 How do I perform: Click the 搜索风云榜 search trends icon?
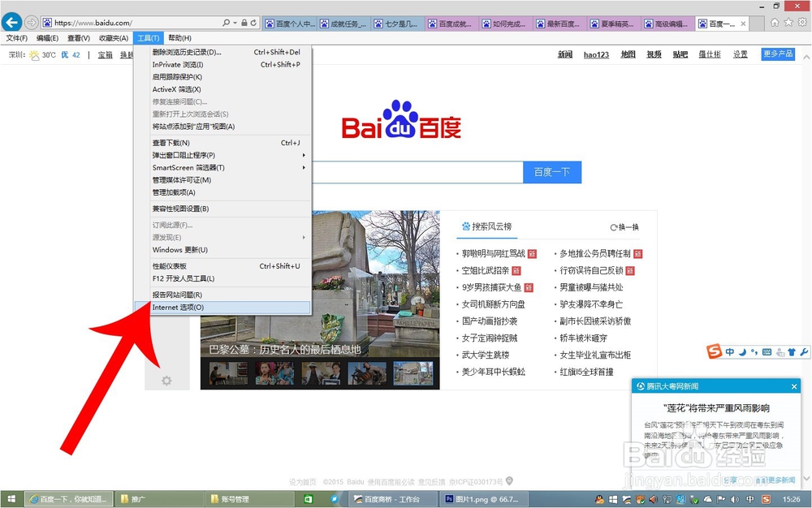pyautogui.click(x=467, y=226)
